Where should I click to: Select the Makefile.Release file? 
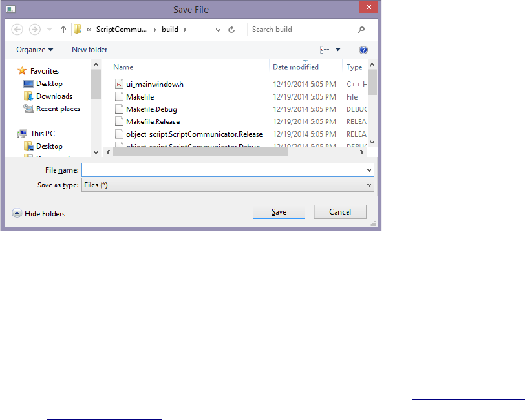pyautogui.click(x=153, y=122)
